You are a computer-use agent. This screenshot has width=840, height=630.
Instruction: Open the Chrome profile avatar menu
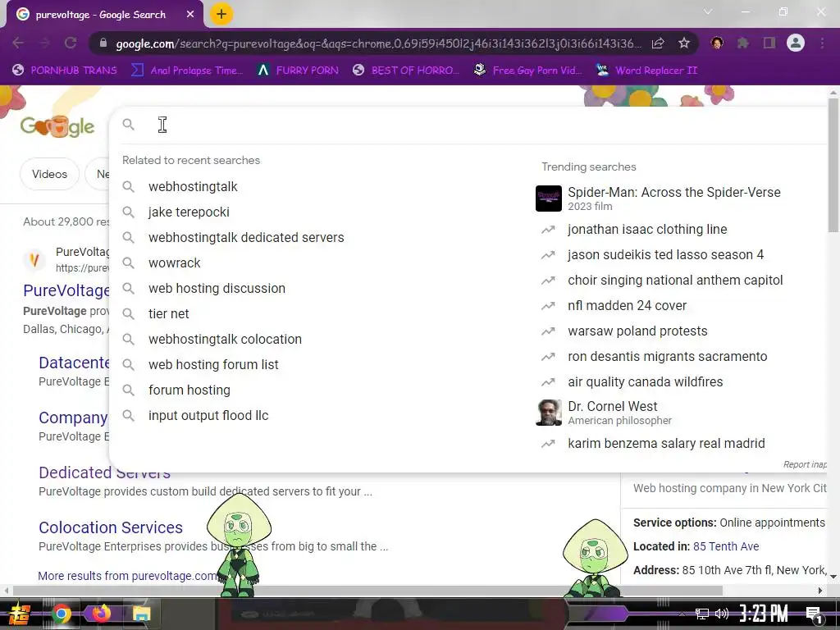[796, 43]
